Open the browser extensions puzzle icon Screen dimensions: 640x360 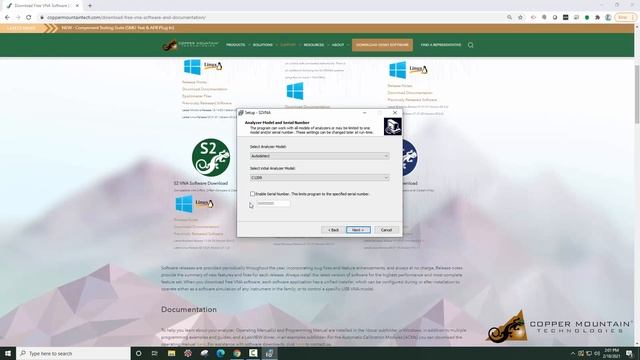pos(598,18)
